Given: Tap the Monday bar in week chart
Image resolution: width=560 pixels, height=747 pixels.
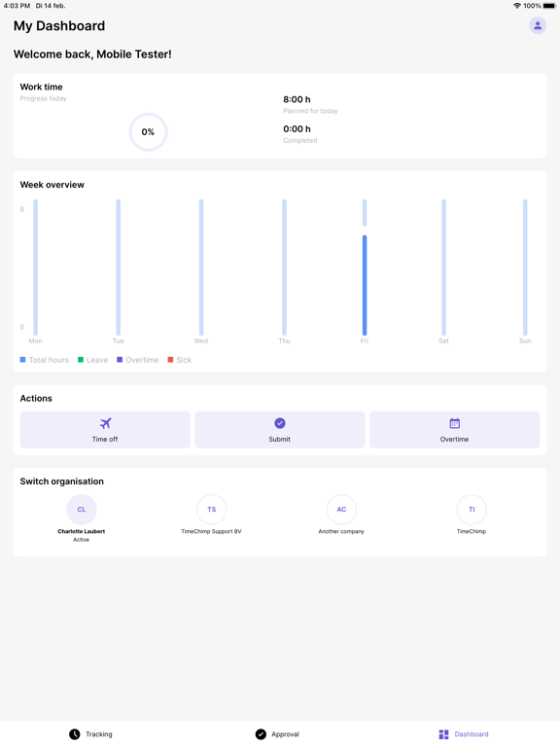Looking at the screenshot, I should (x=36, y=267).
